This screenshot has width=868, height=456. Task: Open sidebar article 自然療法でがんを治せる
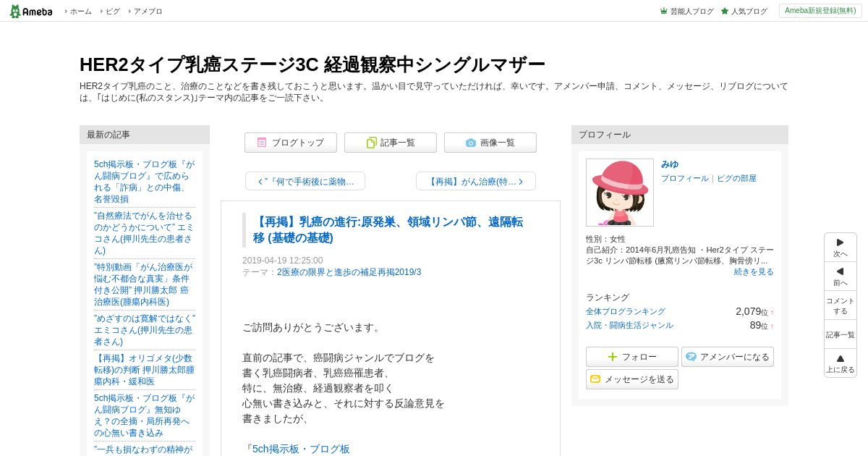click(144, 233)
